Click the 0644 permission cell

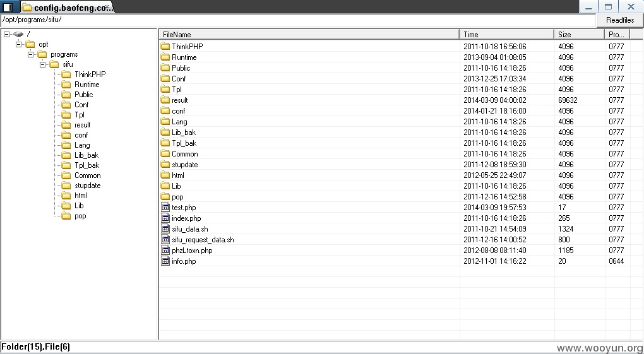point(616,261)
